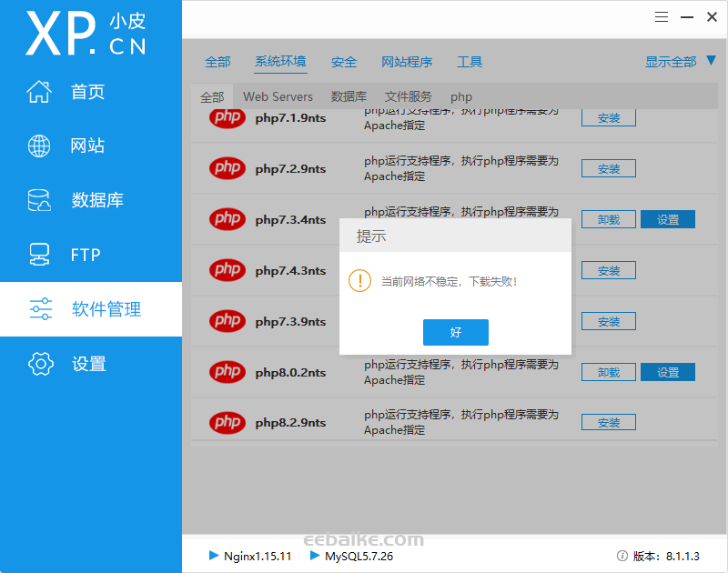
Task: Select the 全部 sub-filter tab
Action: 212,96
